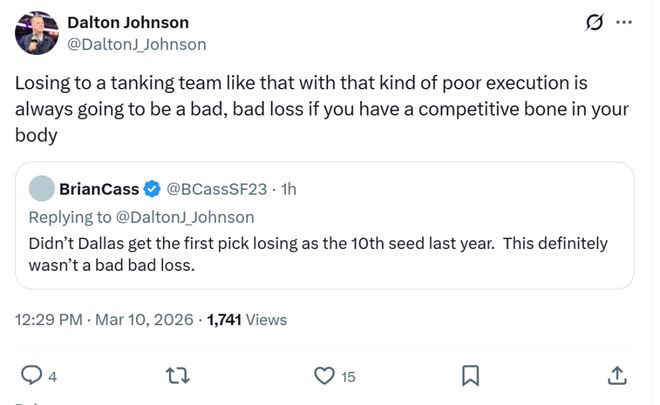View the 1,741 Views analytics

point(247,320)
